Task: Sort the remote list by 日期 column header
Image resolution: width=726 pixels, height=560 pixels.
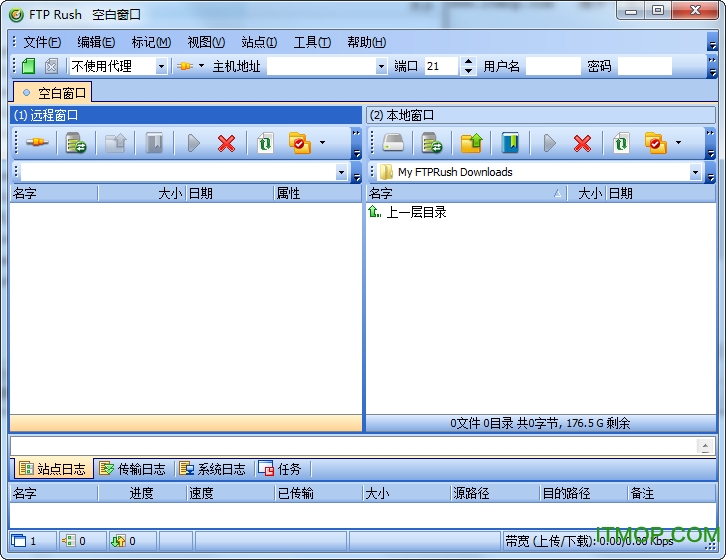Action: tap(230, 193)
